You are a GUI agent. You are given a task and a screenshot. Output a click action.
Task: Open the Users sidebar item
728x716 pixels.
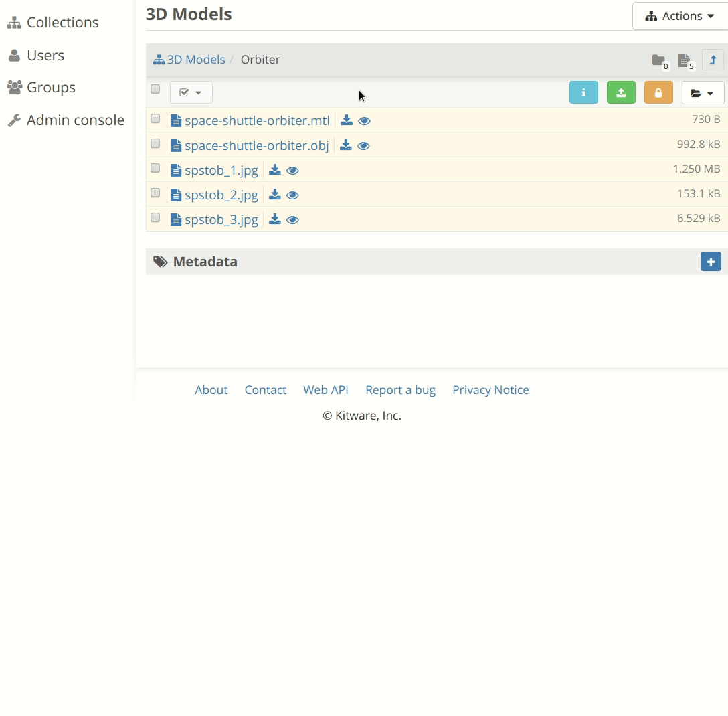click(x=35, y=56)
